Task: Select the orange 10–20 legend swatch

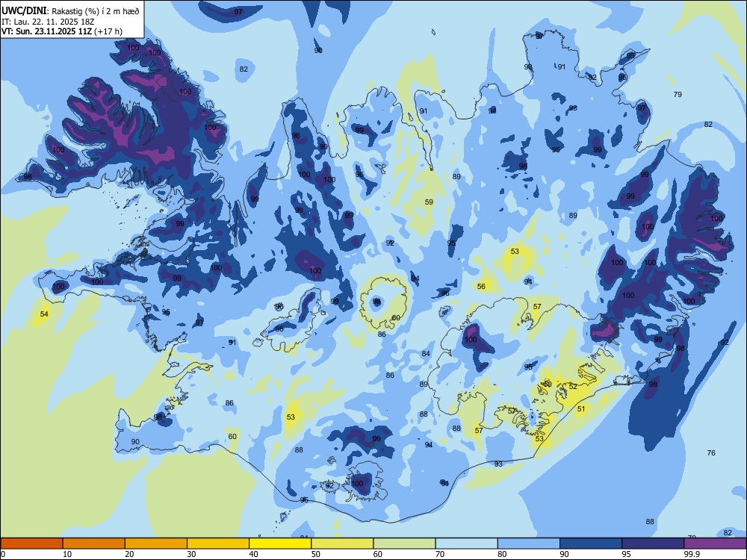Action: pyautogui.click(x=94, y=544)
